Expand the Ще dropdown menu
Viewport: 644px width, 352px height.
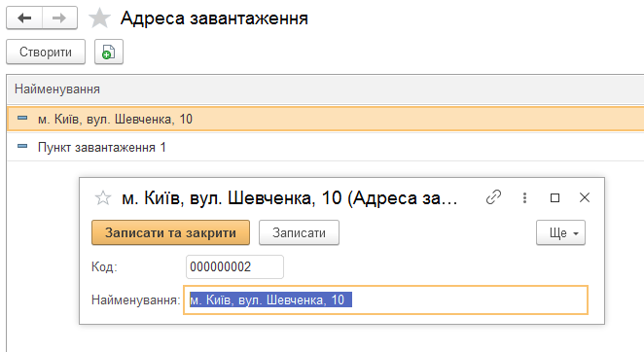[560, 233]
